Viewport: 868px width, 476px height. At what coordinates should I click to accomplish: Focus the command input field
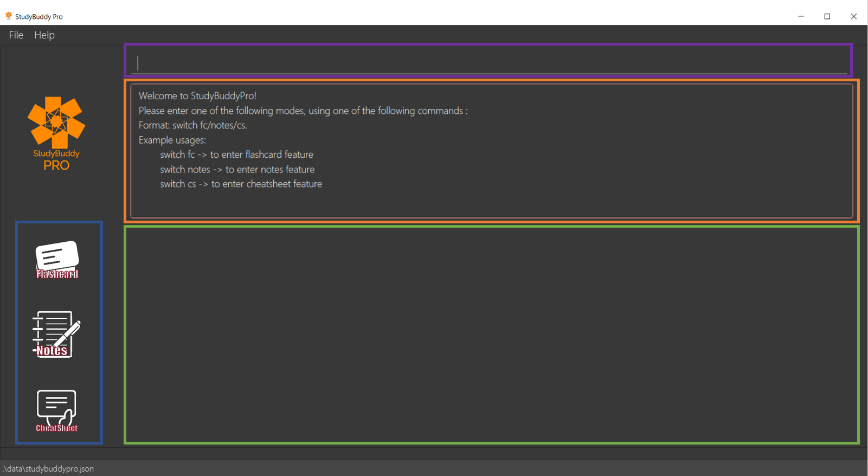pyautogui.click(x=488, y=62)
